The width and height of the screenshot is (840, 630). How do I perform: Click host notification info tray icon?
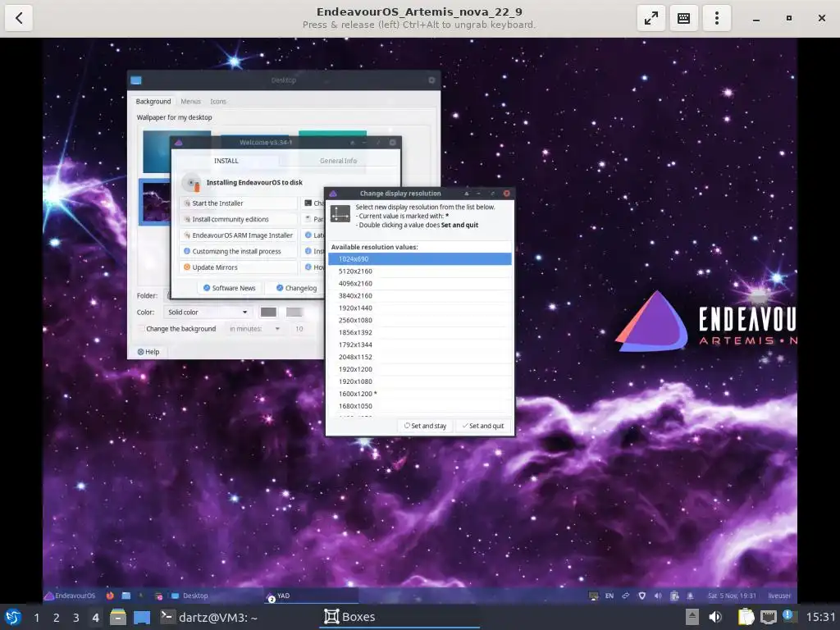click(x=788, y=616)
